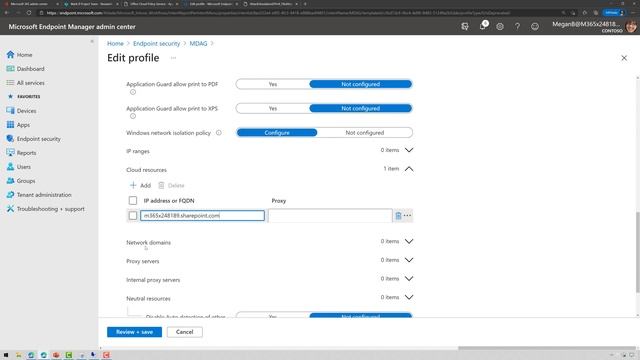
Task: Click Delete above the cloud resources table
Action: point(171,185)
